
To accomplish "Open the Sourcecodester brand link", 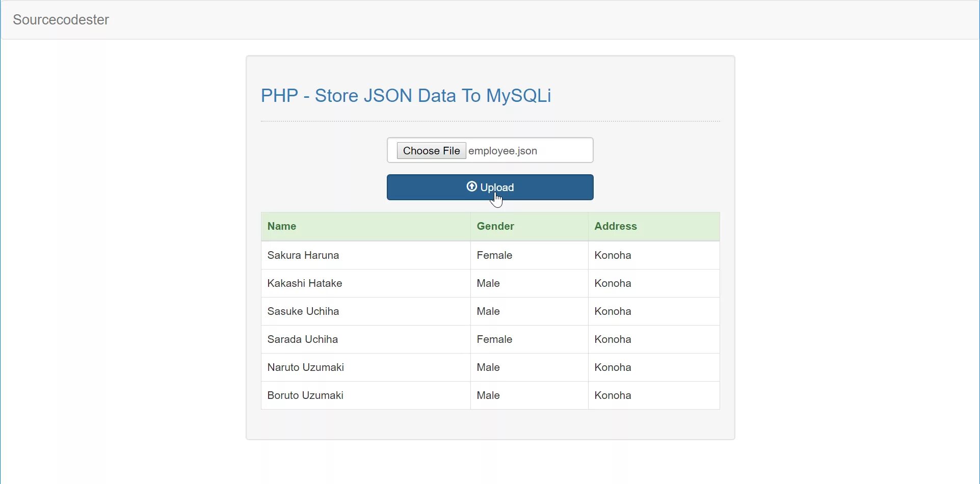I will coord(61,20).
